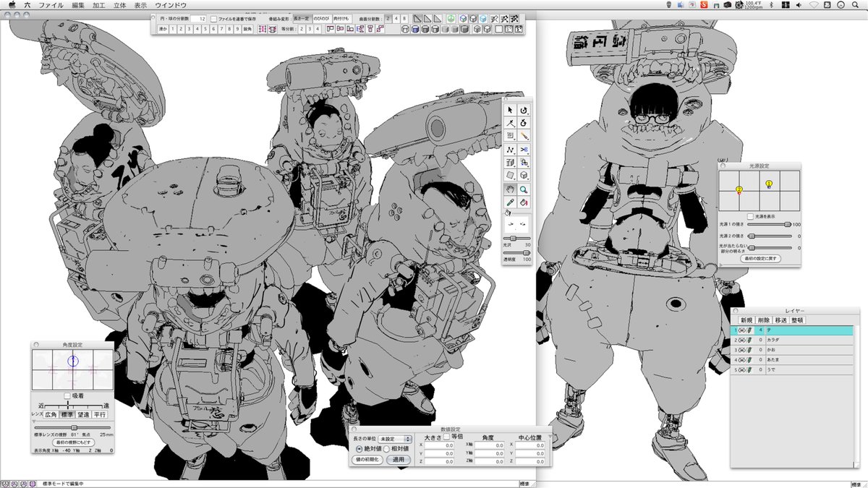The image size is (868, 488).
Task: Click the 円・球の分割数 input field
Action: point(198,17)
